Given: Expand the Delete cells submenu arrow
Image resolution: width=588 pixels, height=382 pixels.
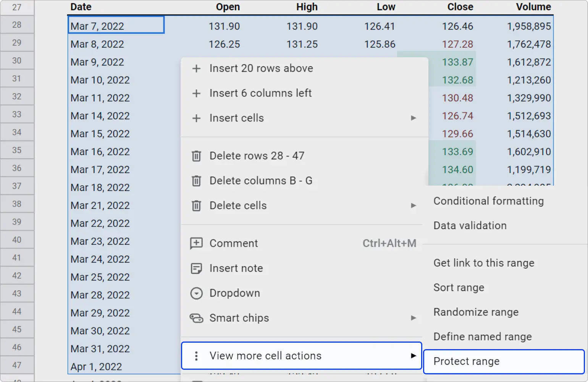Looking at the screenshot, I should (414, 206).
